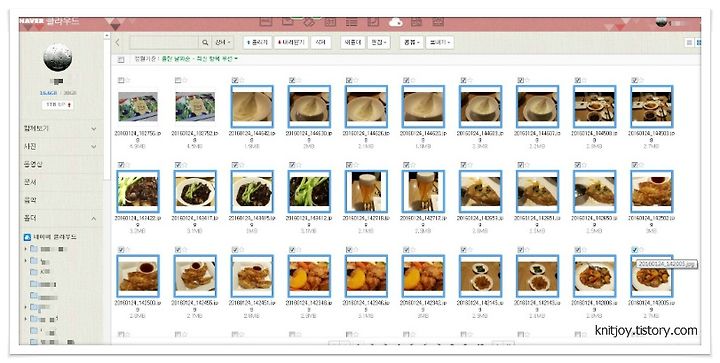Select 함께보기 in the sidebar
The width and height of the screenshot is (720, 363).
pyautogui.click(x=36, y=128)
